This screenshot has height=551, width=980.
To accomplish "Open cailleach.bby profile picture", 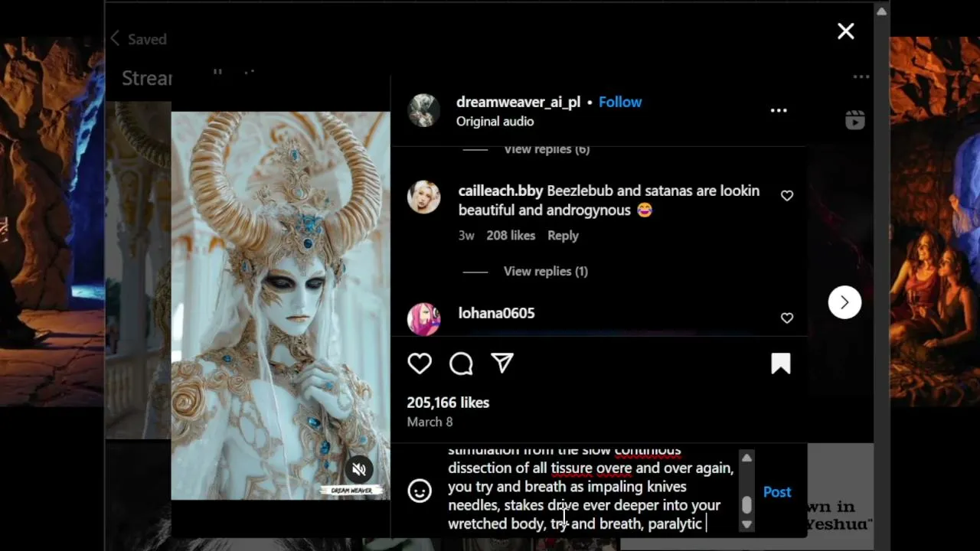I will 423,197.
